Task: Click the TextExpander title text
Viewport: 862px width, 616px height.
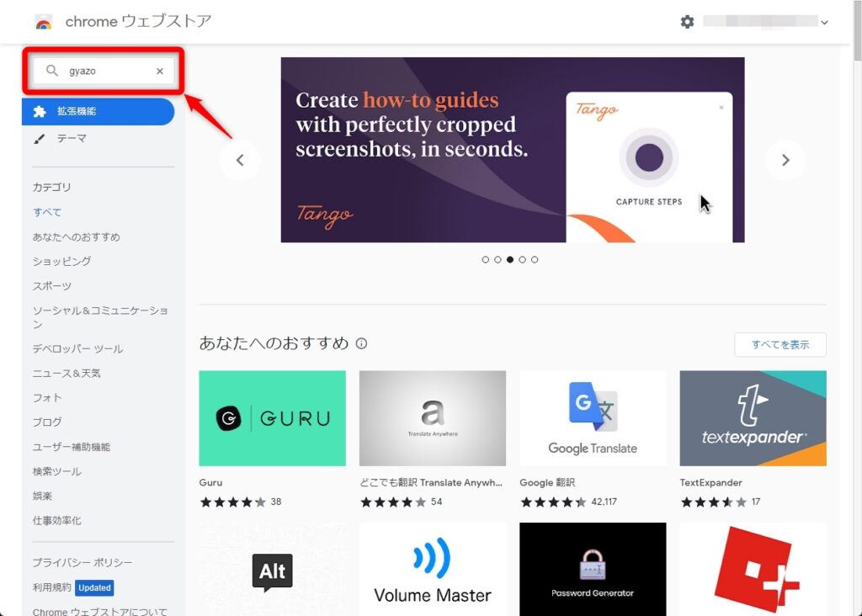Action: [710, 482]
